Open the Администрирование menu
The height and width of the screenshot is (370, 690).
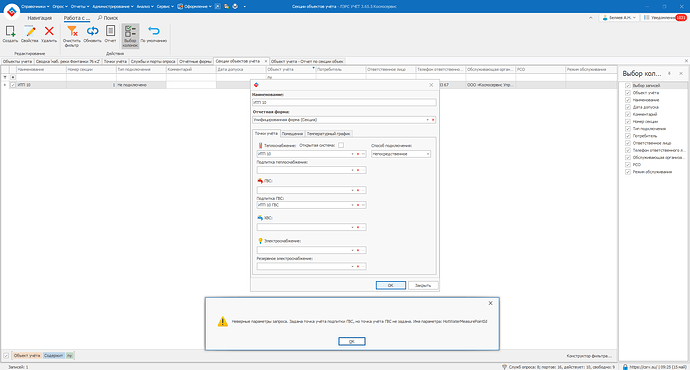[113, 6]
